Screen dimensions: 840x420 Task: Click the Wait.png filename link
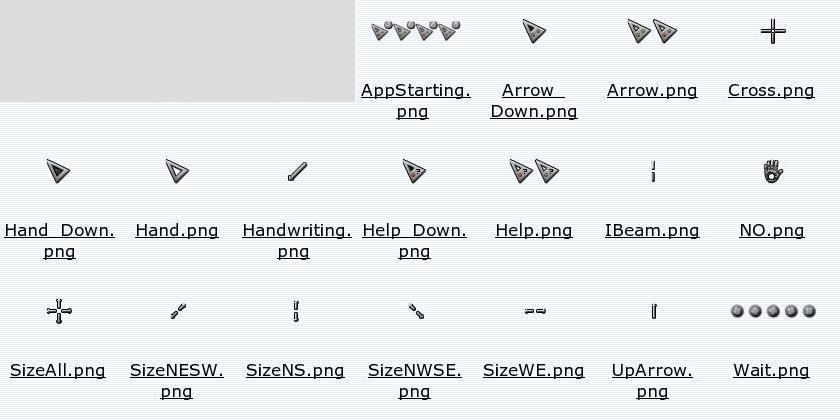pos(771,371)
